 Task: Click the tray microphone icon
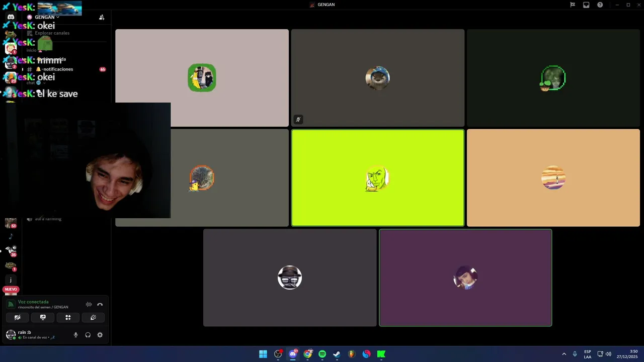575,354
